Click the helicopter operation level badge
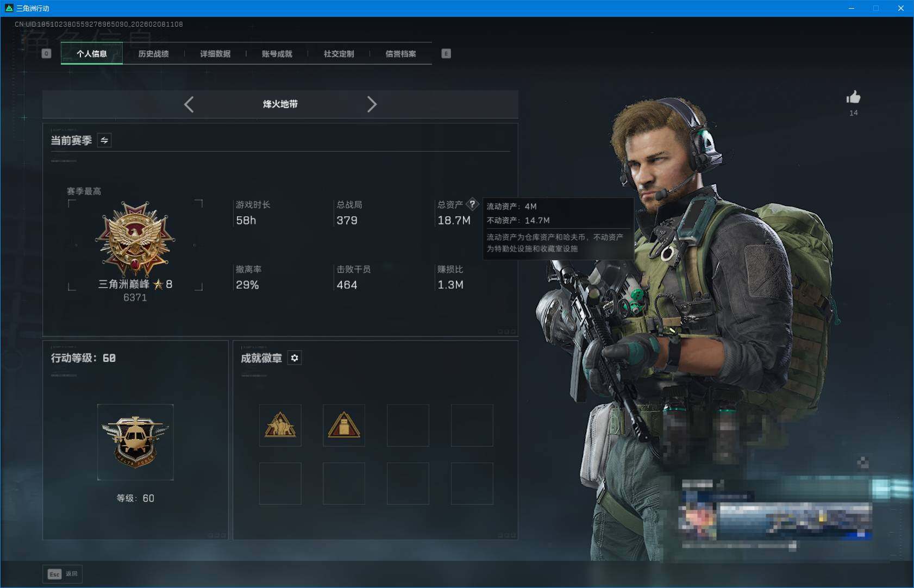914x588 pixels. pyautogui.click(x=135, y=442)
